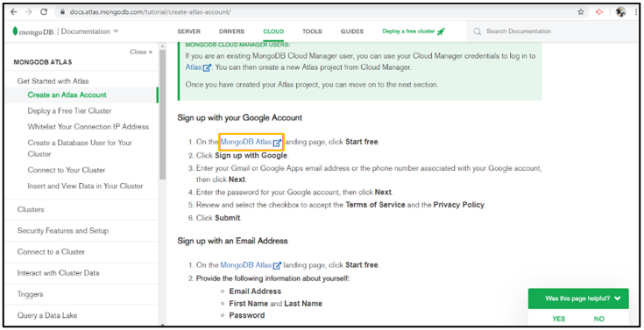Open Deploy a Free Tier Cluster
Viewport: 644px width, 330px height.
click(x=69, y=111)
